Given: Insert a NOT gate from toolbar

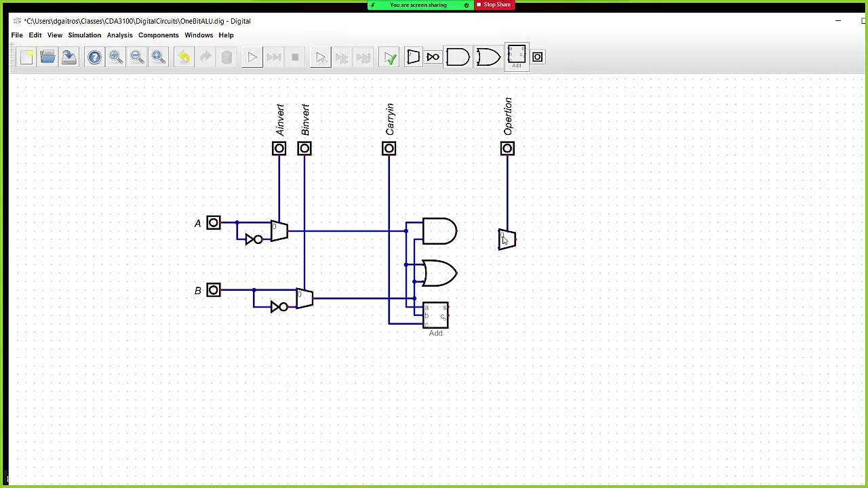Looking at the screenshot, I should pos(433,58).
